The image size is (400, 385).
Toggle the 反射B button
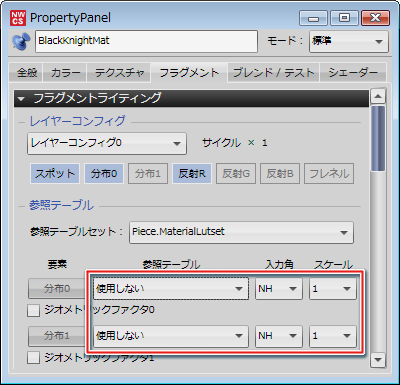coord(280,173)
